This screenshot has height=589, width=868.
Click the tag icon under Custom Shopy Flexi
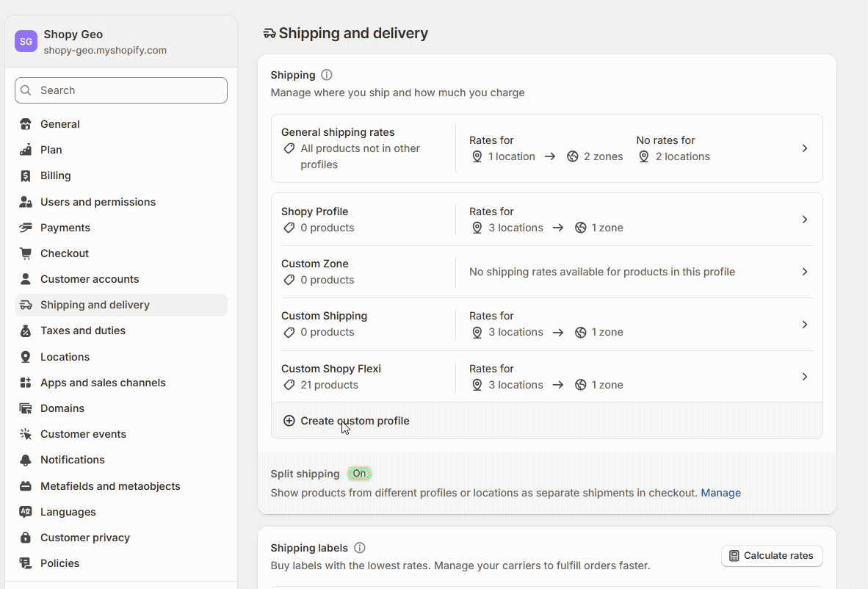tap(289, 385)
